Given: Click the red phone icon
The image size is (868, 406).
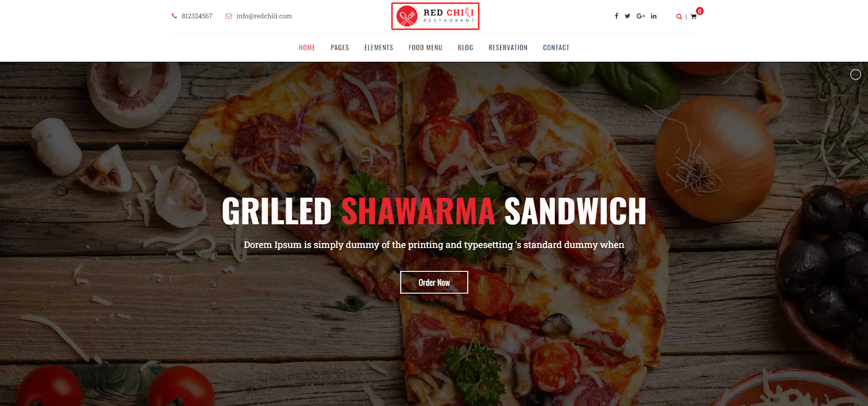Looking at the screenshot, I should 174,16.
